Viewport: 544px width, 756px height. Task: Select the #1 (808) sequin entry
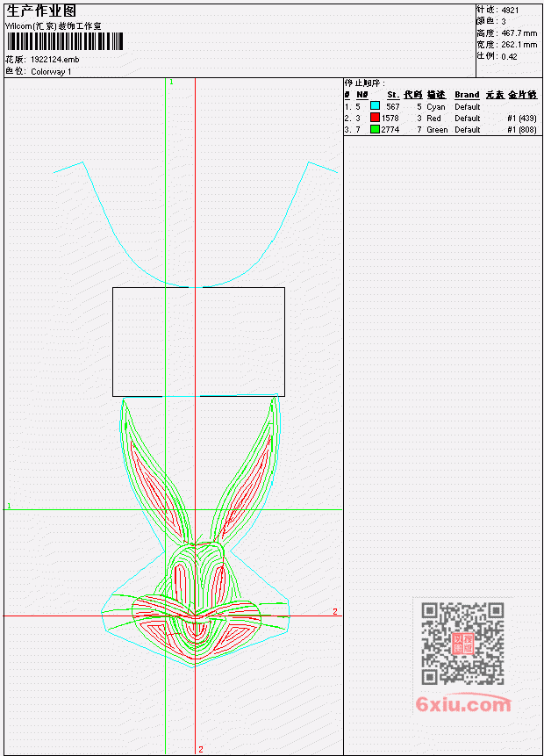(x=522, y=130)
